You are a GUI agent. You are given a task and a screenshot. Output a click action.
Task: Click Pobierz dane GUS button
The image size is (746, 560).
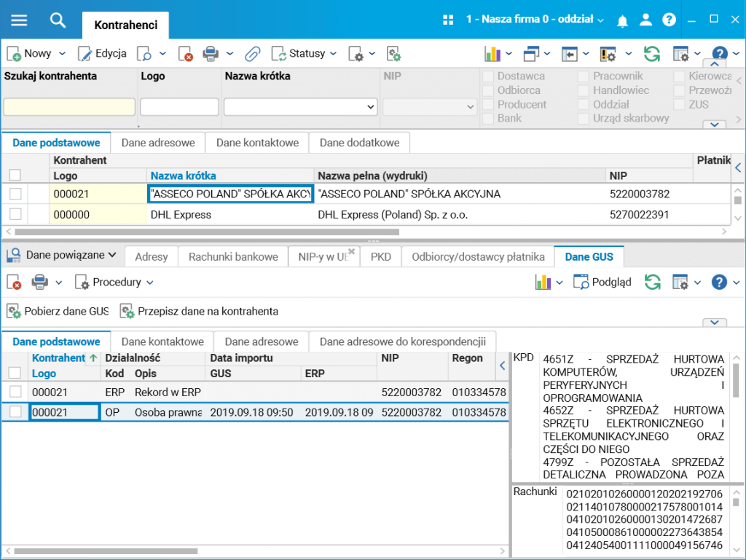[x=58, y=311]
